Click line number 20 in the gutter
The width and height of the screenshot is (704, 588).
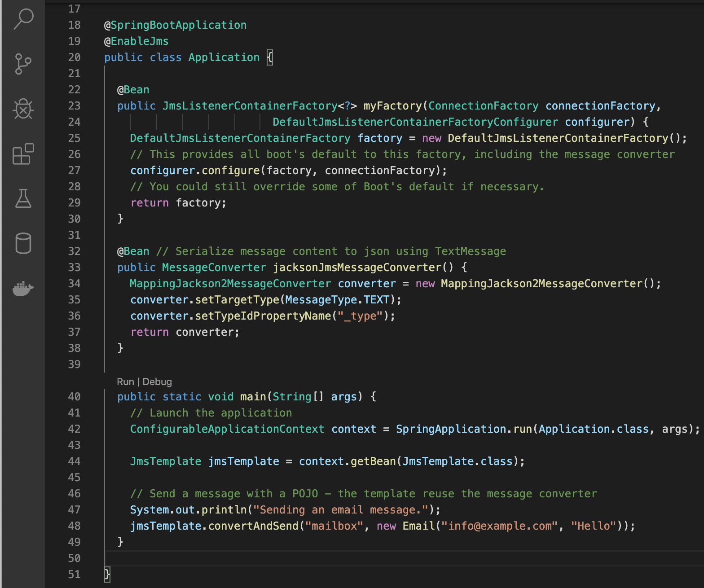coord(75,57)
